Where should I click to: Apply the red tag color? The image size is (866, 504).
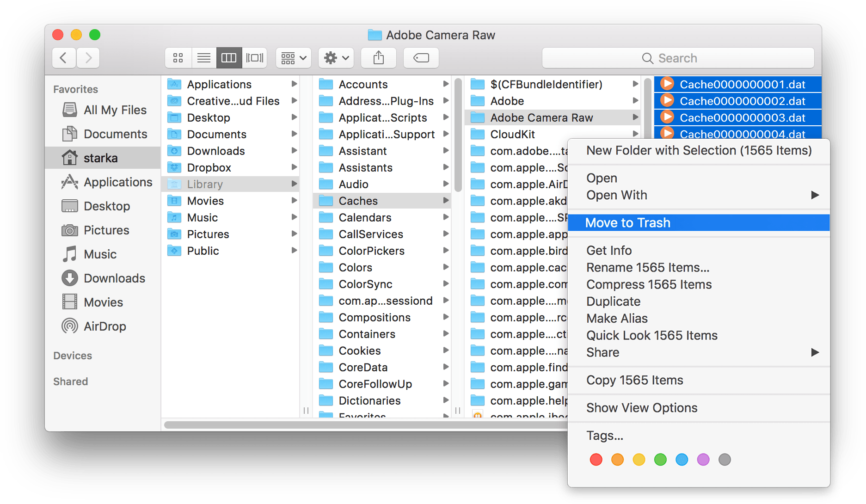[x=596, y=460]
